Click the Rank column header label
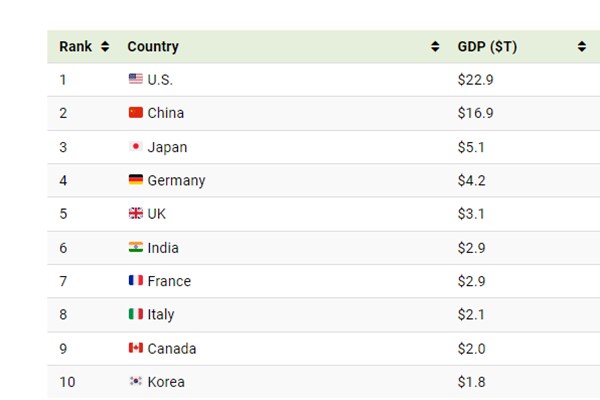This screenshot has width=600, height=400. 75,47
